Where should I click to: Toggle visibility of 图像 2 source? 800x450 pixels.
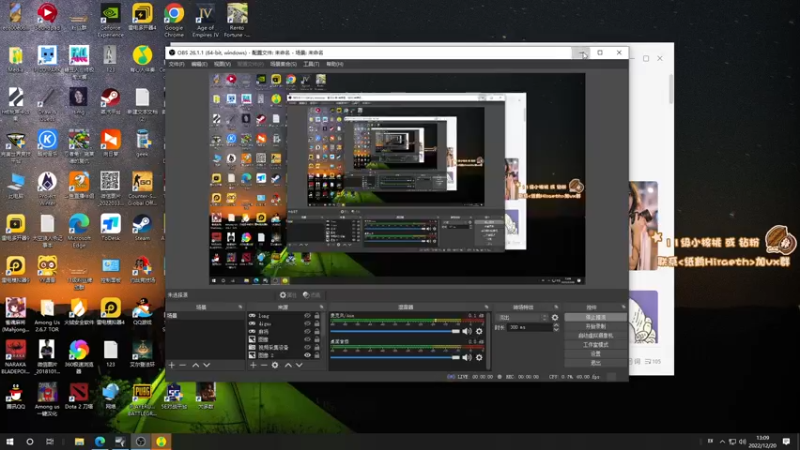point(307,355)
